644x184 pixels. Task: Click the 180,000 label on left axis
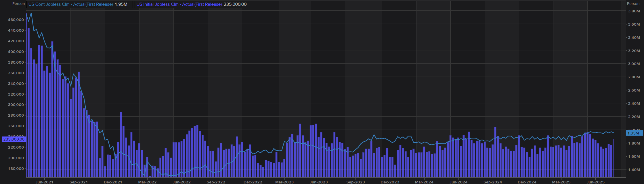click(x=16, y=168)
